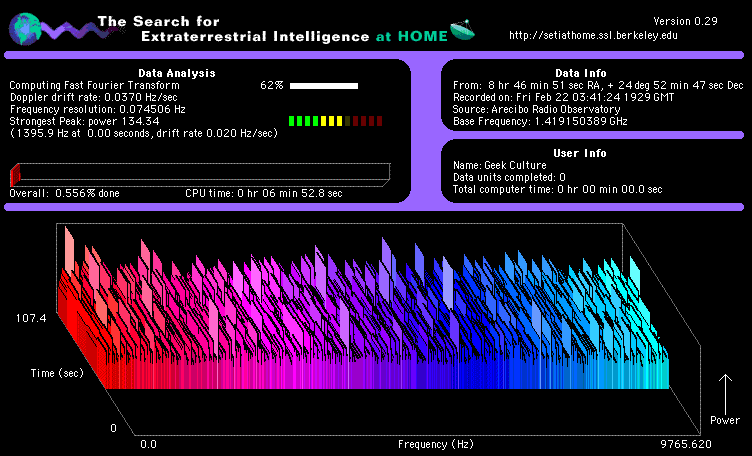Click the dark red segments of the power meter
752x456 pixels.
pos(366,121)
